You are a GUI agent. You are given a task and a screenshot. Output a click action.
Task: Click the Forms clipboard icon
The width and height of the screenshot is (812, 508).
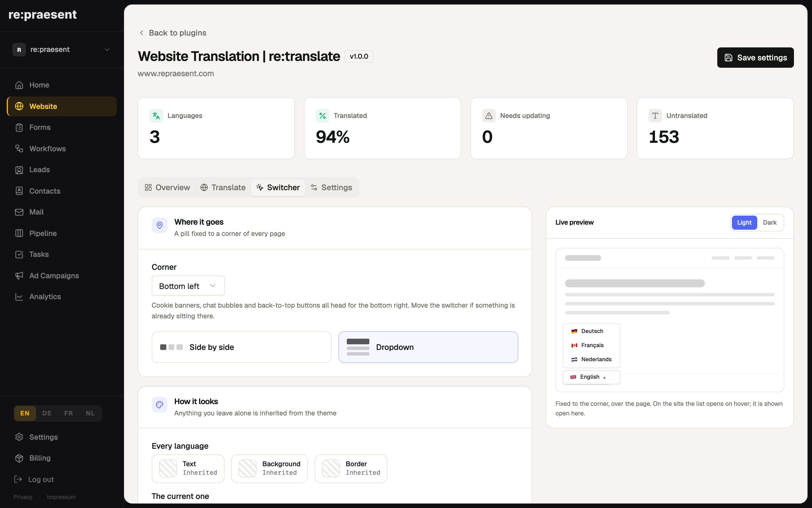click(x=19, y=127)
